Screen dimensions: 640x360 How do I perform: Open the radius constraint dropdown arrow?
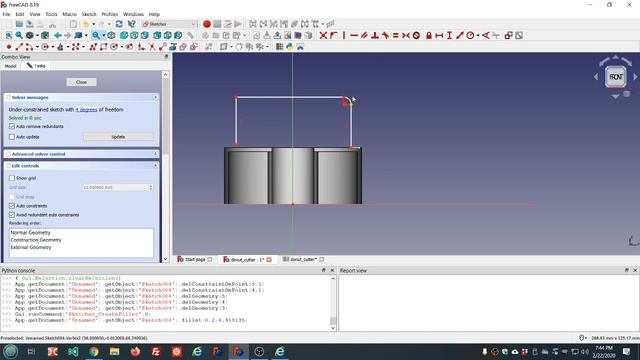478,36
